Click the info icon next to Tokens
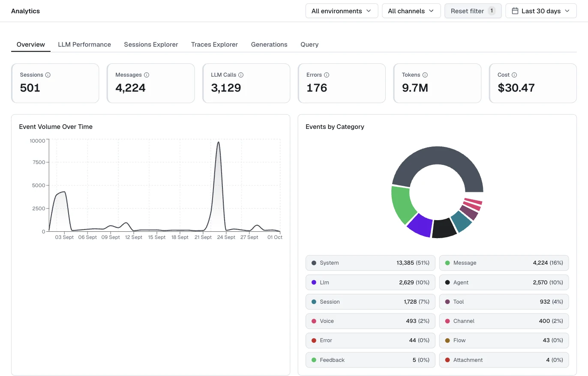This screenshot has width=588, height=376. point(425,75)
